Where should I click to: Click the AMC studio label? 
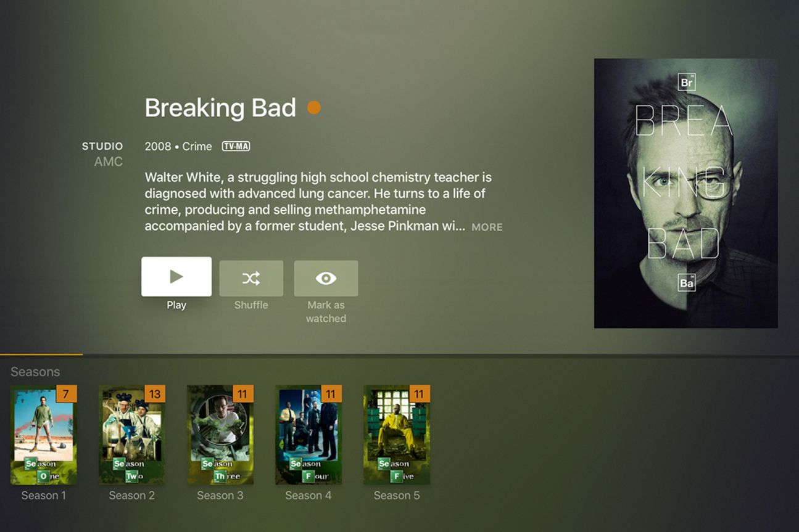point(109,162)
